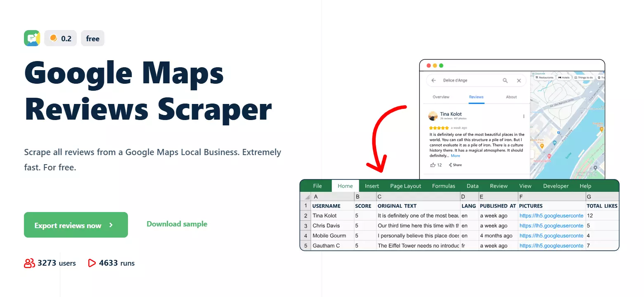This screenshot has height=297, width=644.
Task: Click the Gautham C cell
Action: [x=332, y=246]
